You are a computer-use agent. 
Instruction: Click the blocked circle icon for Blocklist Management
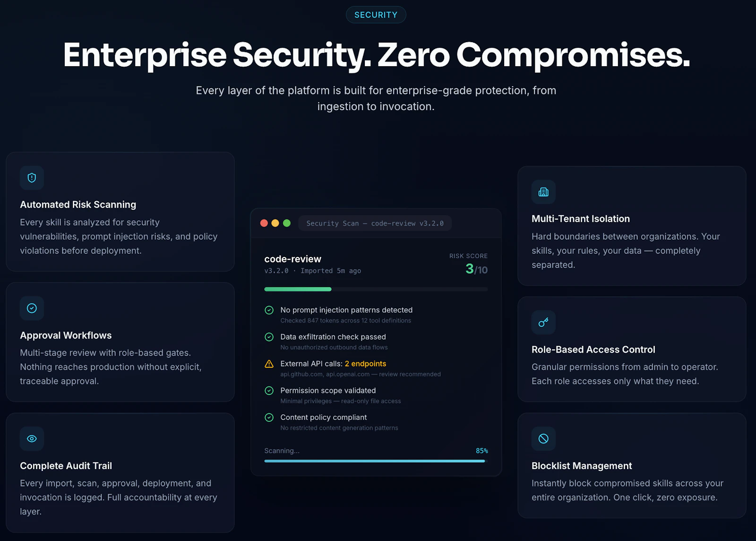click(543, 439)
